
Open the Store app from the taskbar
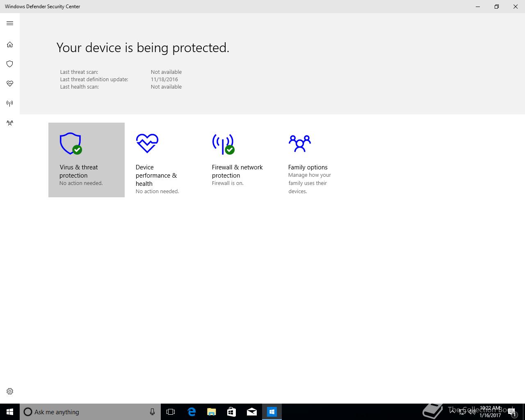pos(232,412)
